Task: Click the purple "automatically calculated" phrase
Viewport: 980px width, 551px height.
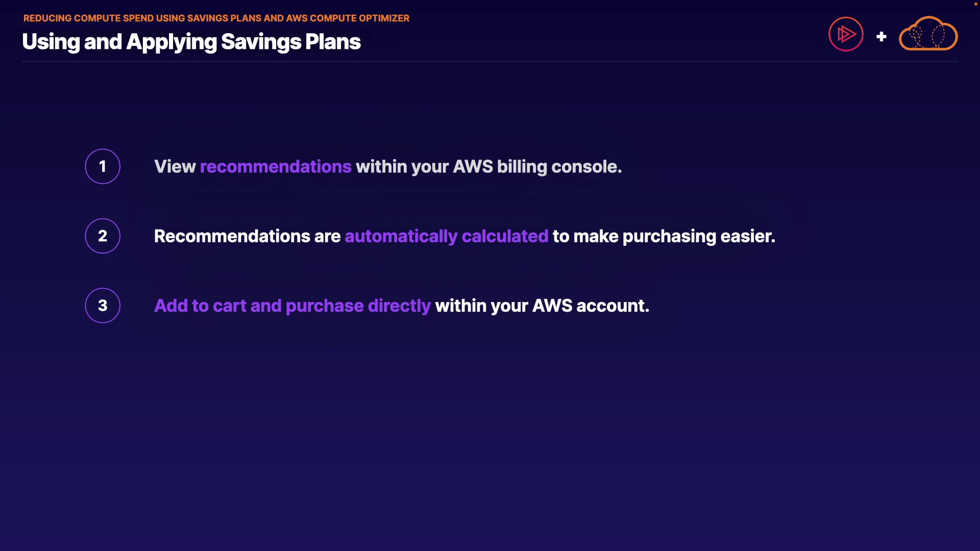Action: point(446,236)
